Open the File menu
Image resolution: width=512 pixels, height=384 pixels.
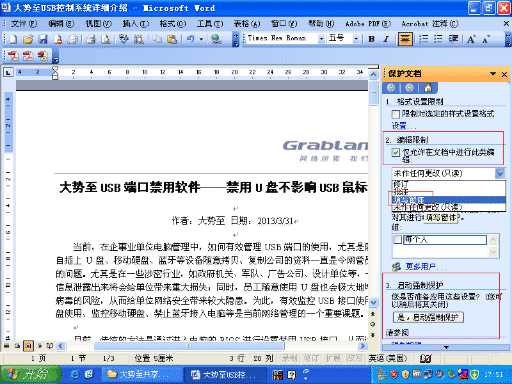pyautogui.click(x=24, y=24)
